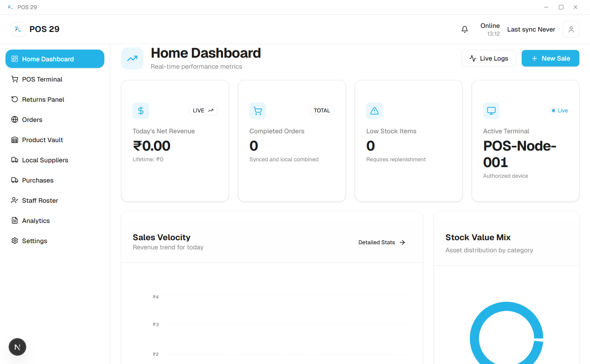This screenshot has height=364, width=590.
Task: Open the Home Dashboard sidebar item
Action: click(x=55, y=59)
